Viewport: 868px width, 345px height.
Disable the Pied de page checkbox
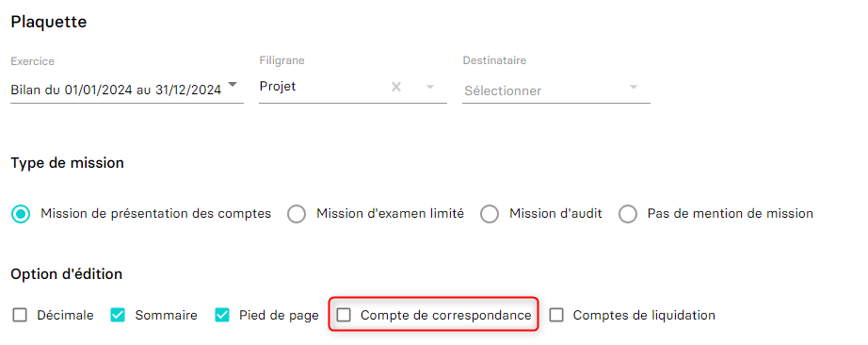[222, 315]
